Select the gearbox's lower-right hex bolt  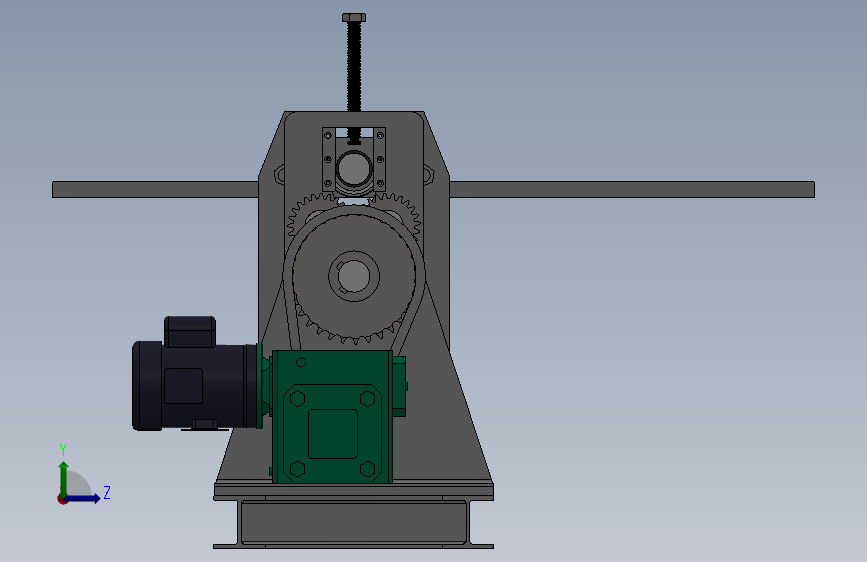[367, 469]
